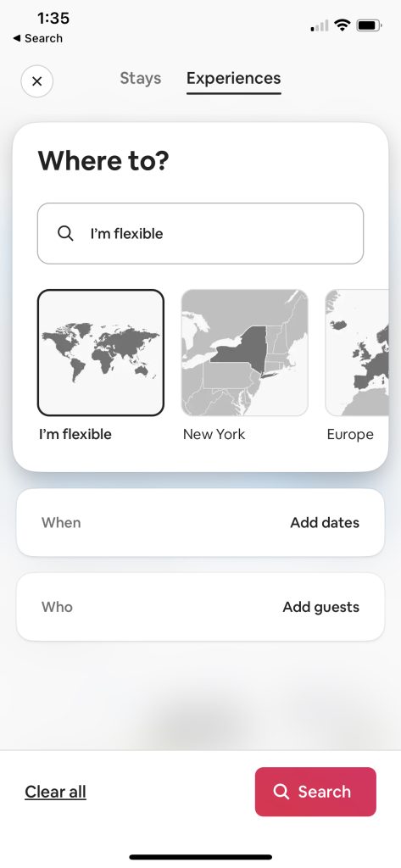Tap the battery icon in status bar

click(369, 25)
